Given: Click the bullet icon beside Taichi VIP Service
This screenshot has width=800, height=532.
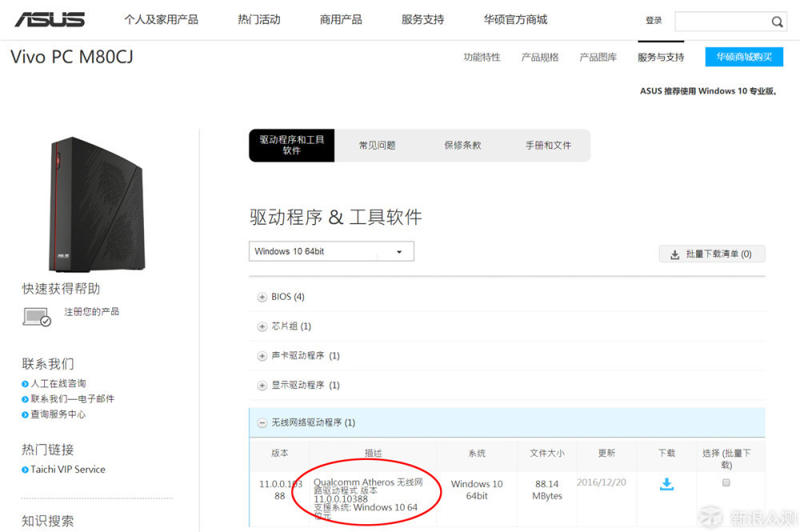Looking at the screenshot, I should coord(25,470).
